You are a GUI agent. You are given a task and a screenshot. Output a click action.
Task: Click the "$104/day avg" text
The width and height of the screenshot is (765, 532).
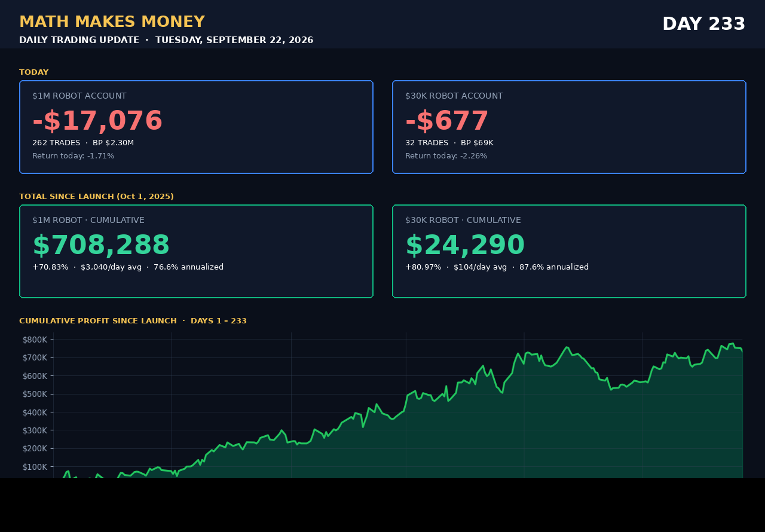481,267
